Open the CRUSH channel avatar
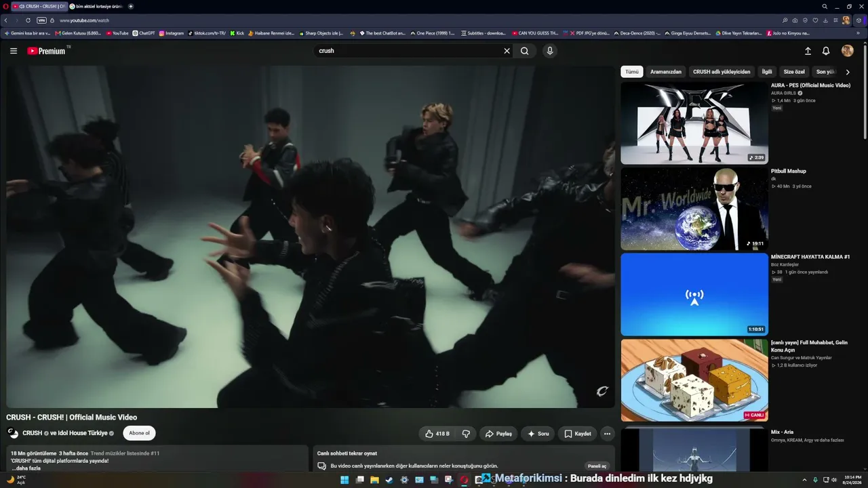Viewport: 868px width, 488px height. coord(13,433)
